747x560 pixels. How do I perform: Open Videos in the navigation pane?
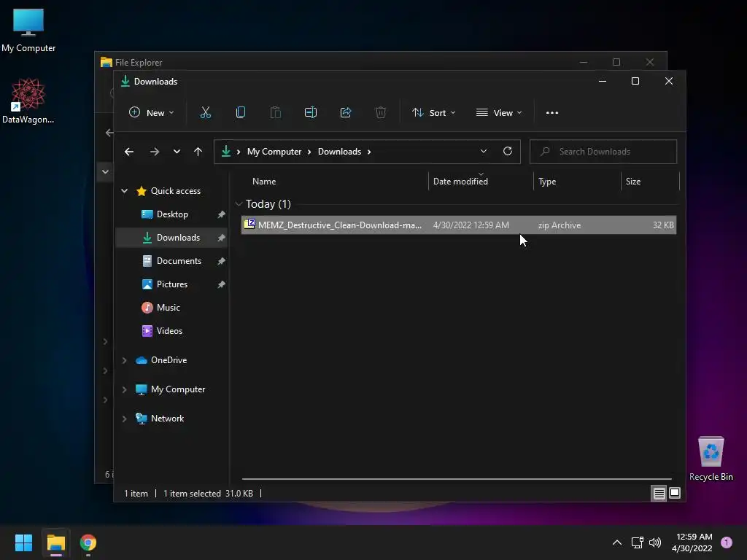[x=169, y=331]
